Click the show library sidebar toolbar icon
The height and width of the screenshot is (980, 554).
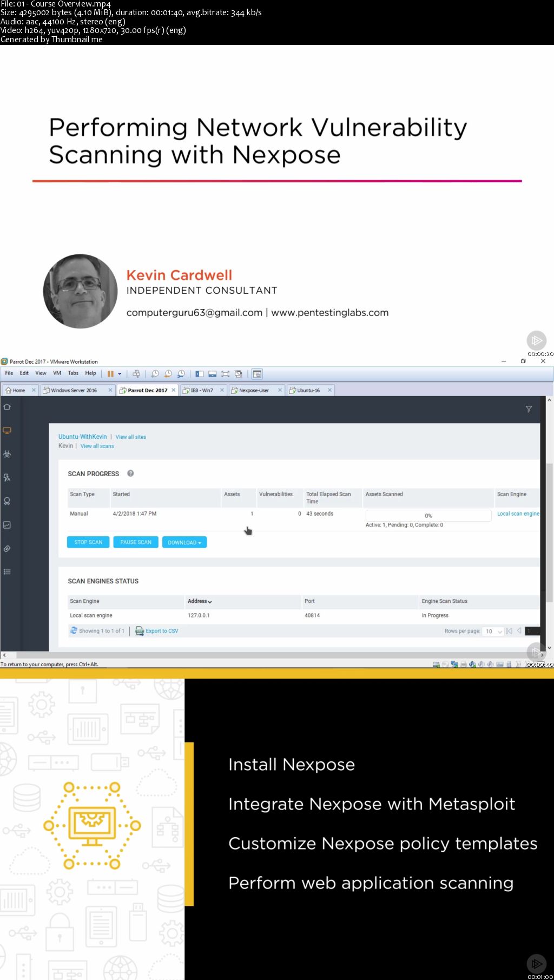point(200,374)
